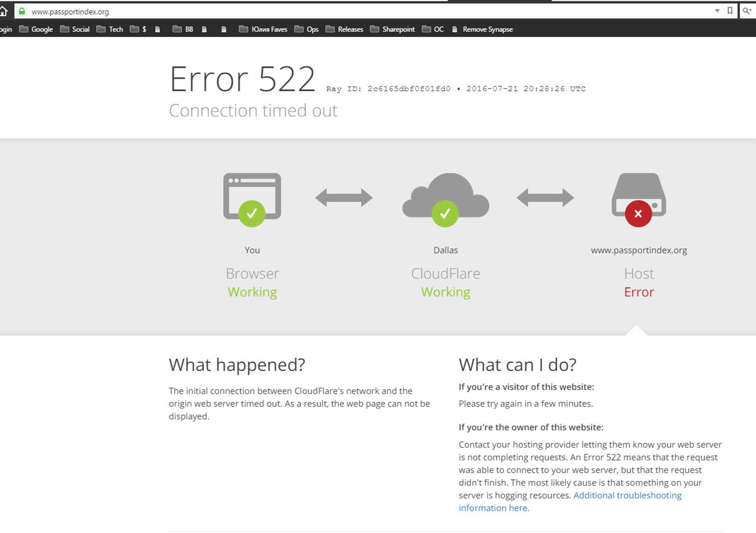Open Additional troubleshooting information link
This screenshot has width=756, height=533.
tap(570, 502)
